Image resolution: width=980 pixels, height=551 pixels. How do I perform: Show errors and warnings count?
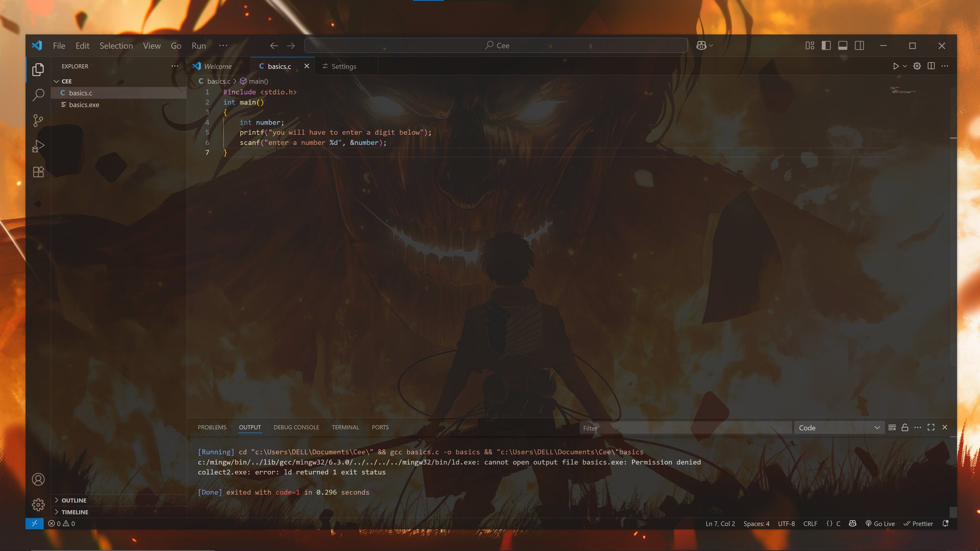tap(62, 524)
